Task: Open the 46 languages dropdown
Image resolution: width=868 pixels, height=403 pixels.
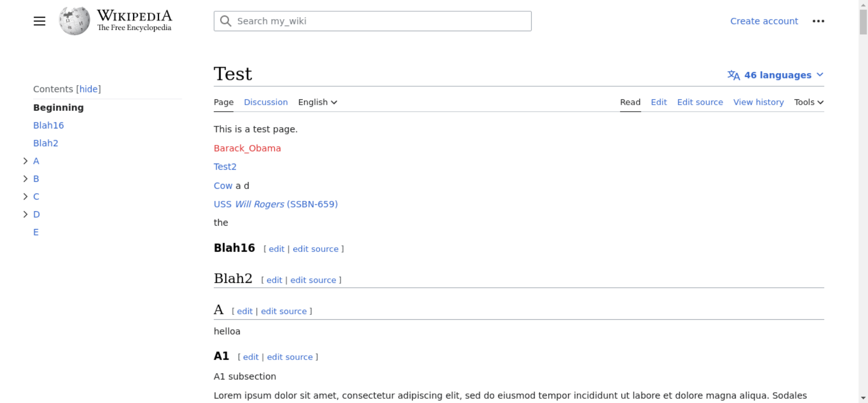Action: pos(777,75)
